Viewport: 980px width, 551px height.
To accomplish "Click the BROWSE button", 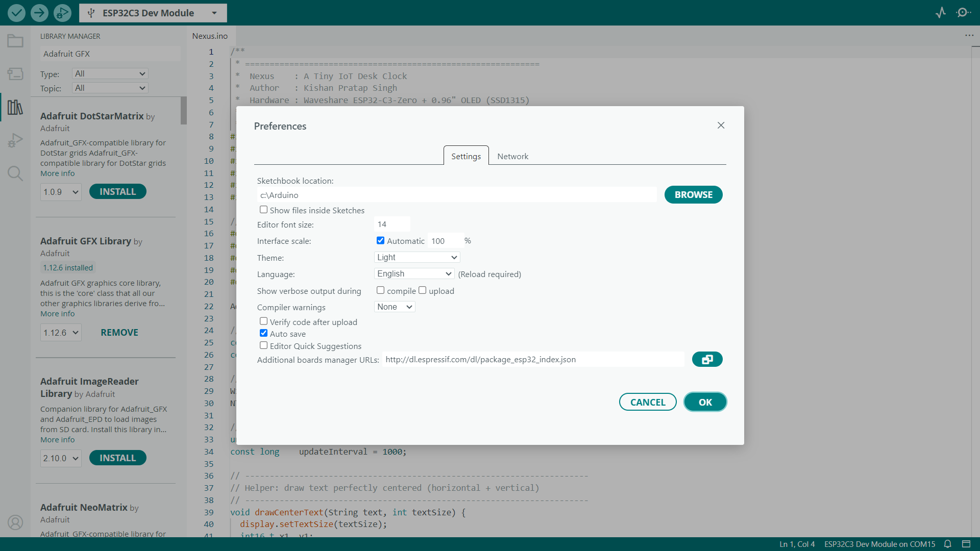I will point(693,194).
